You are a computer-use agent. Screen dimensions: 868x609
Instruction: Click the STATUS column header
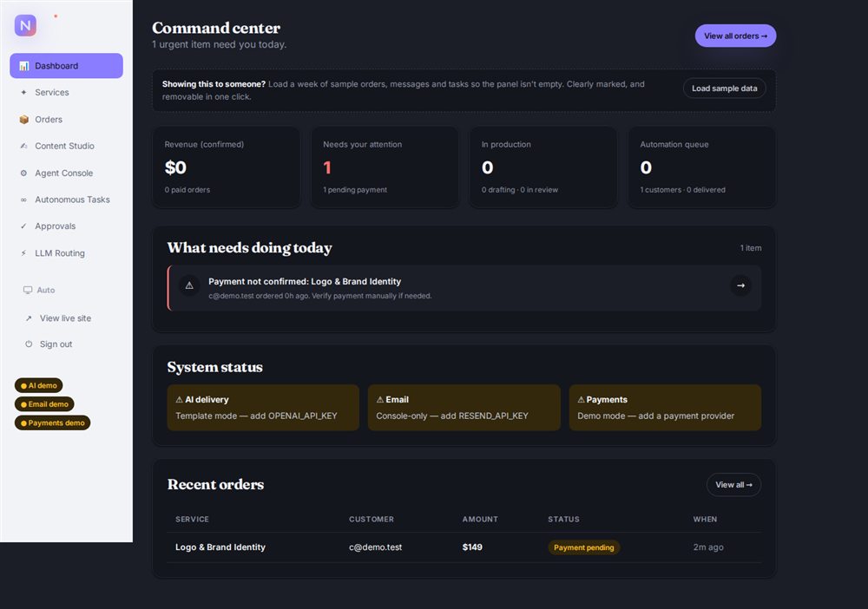tap(563, 520)
